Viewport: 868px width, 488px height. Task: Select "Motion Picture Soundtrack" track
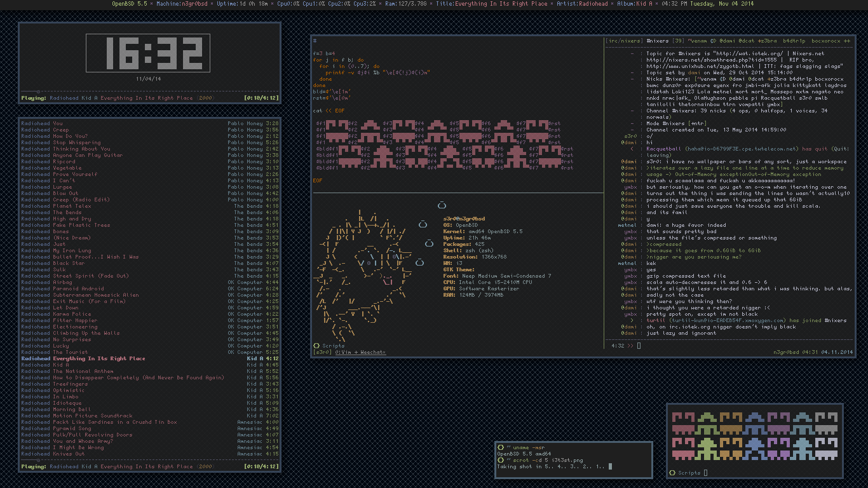[x=149, y=416]
